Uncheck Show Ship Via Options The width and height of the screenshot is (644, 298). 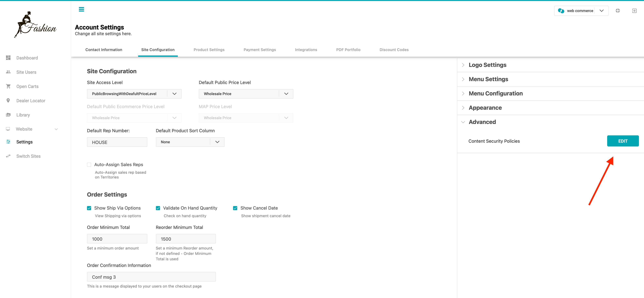(x=89, y=208)
